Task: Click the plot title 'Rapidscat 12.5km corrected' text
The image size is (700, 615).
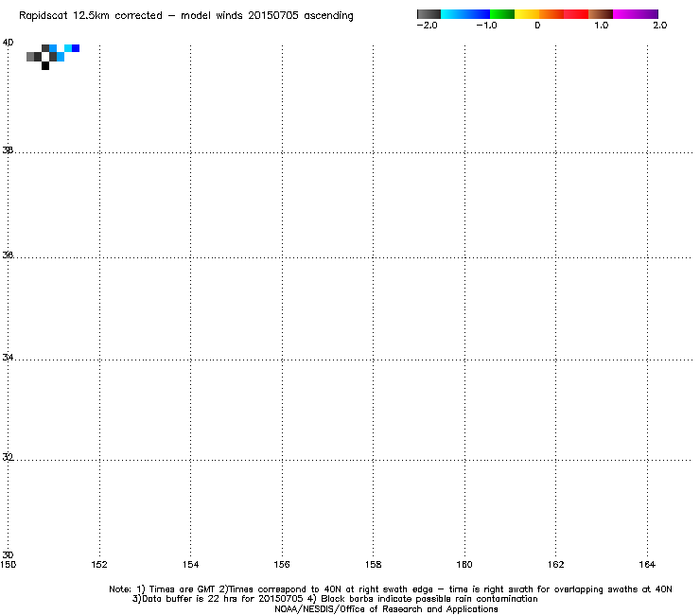Action: click(x=91, y=16)
